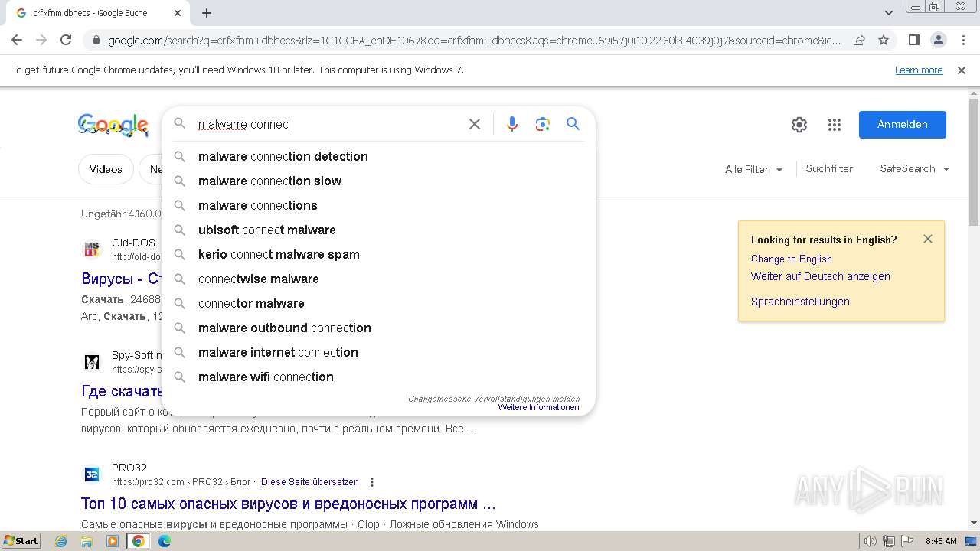
Task: Close the English results prompt
Action: (x=928, y=239)
